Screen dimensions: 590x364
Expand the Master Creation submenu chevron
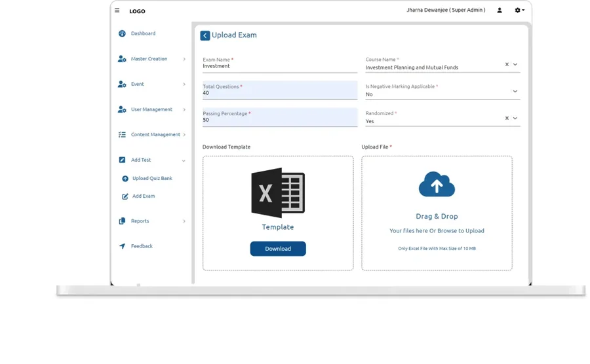184,59
